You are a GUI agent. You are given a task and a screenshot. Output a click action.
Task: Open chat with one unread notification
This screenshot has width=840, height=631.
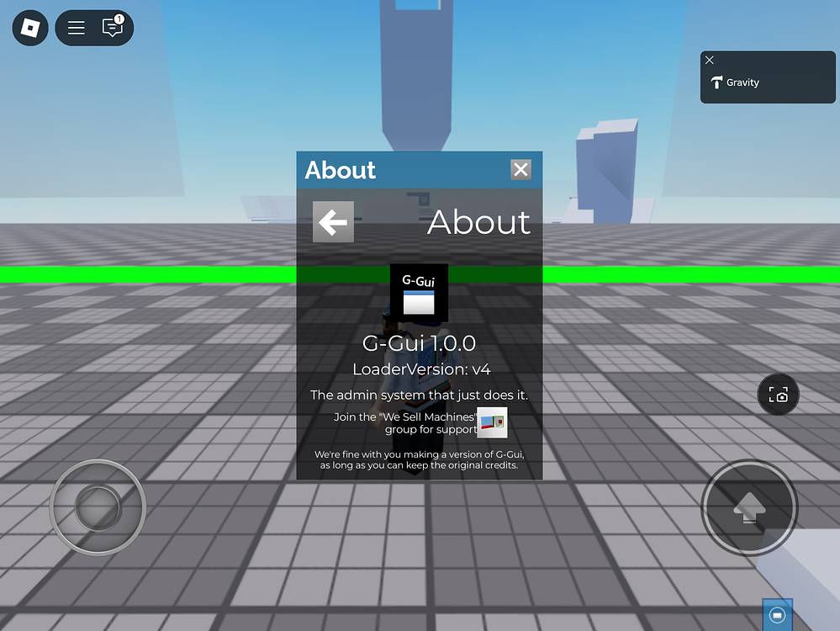tap(113, 26)
